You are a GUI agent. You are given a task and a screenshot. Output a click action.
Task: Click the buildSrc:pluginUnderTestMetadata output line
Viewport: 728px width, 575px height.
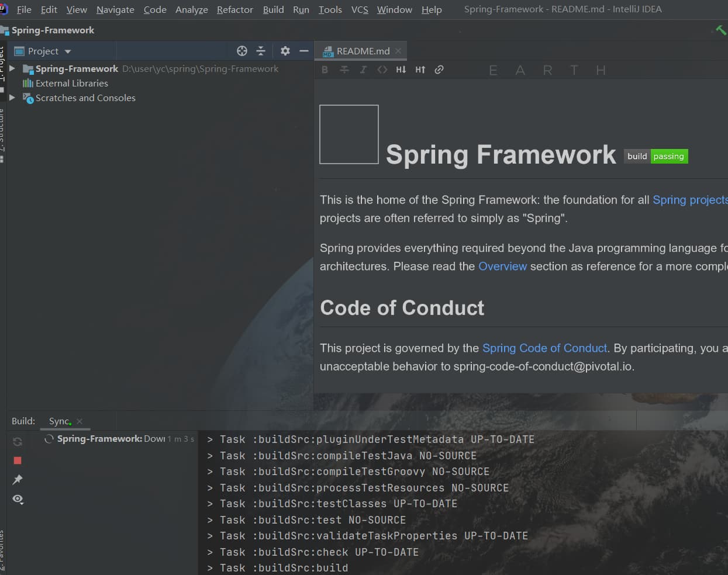pos(371,439)
